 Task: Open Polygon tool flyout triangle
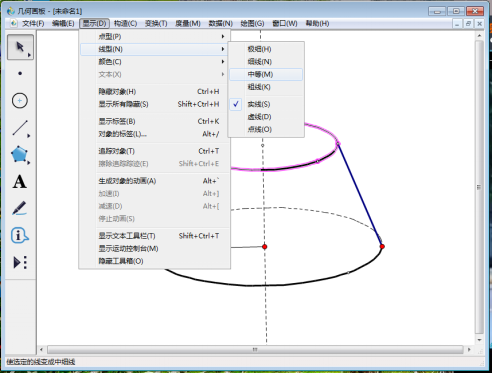(x=29, y=163)
